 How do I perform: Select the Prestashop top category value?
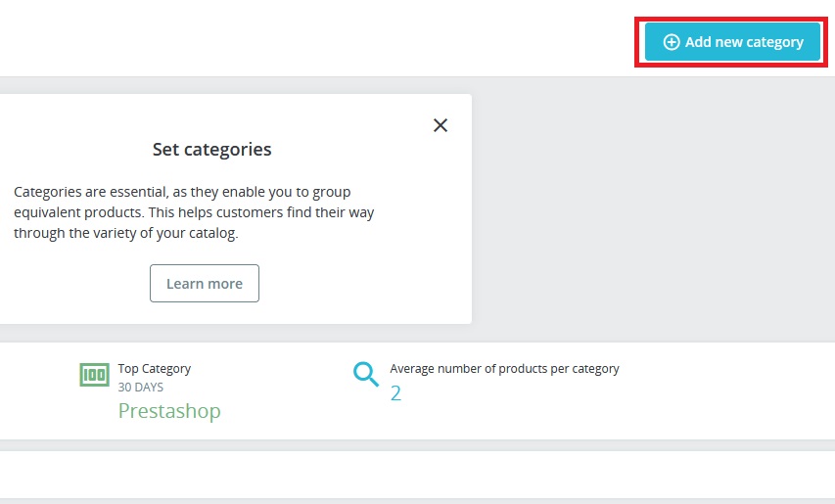point(169,411)
